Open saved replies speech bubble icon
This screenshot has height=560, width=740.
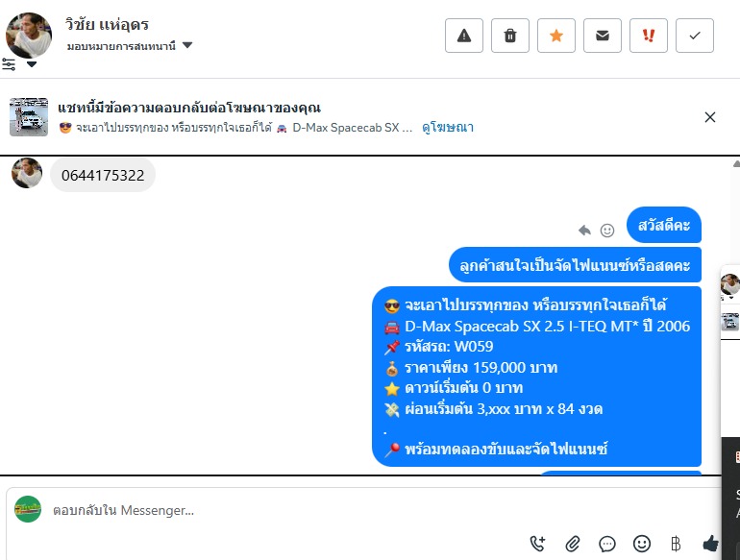click(607, 544)
